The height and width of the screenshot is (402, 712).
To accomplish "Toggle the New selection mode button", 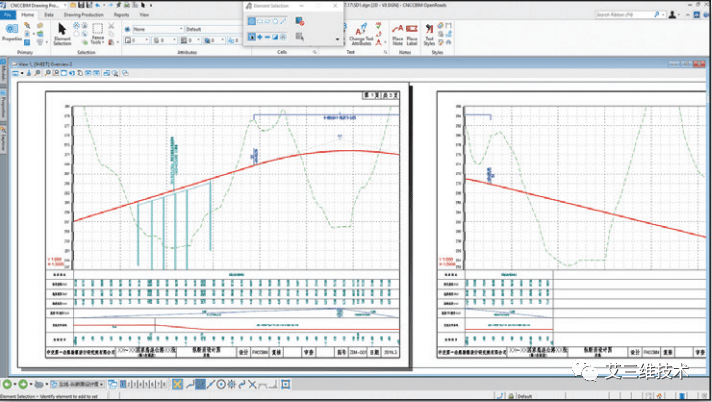I will tap(251, 37).
